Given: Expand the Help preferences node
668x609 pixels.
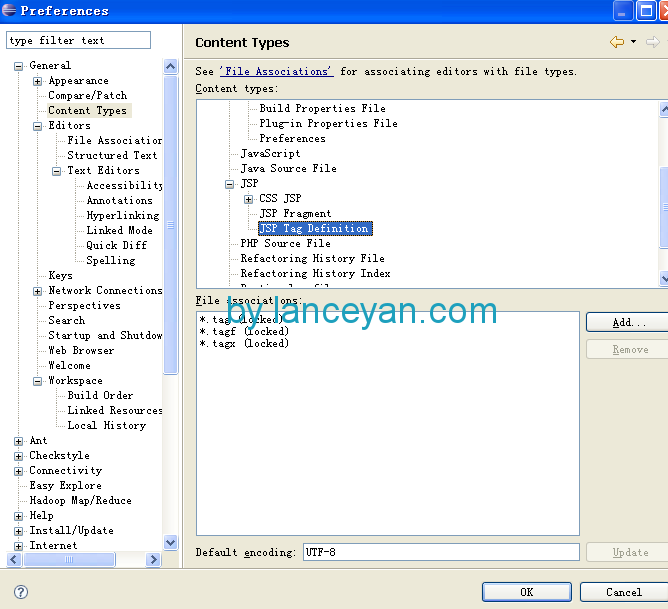Looking at the screenshot, I should pos(18,516).
